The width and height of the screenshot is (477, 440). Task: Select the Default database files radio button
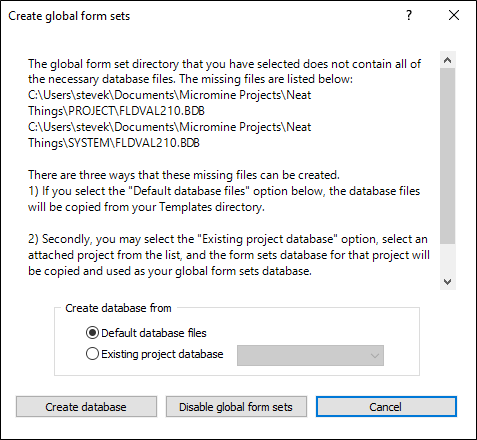92,333
